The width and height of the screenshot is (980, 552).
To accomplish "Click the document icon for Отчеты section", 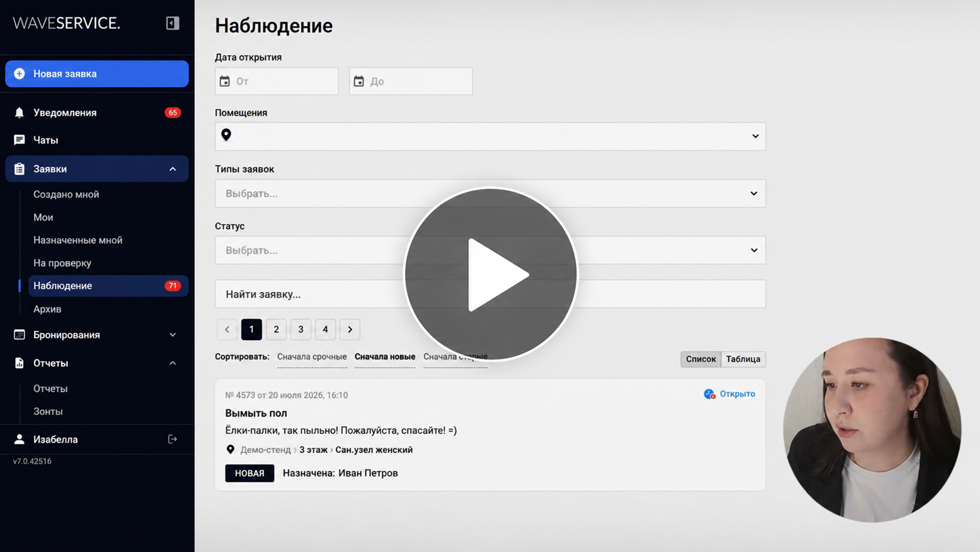I will click(19, 363).
